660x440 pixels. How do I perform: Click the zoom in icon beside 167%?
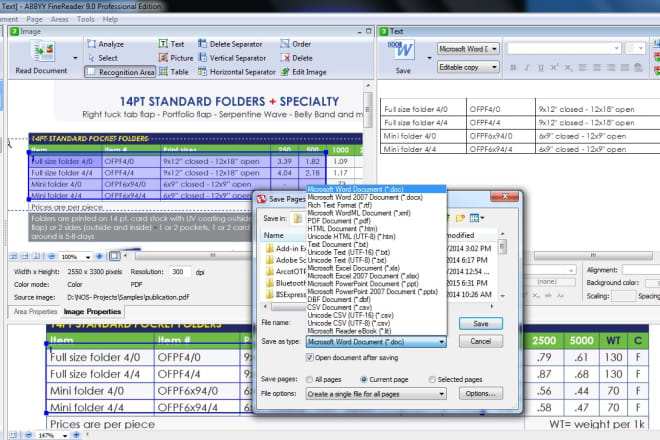tap(76, 435)
